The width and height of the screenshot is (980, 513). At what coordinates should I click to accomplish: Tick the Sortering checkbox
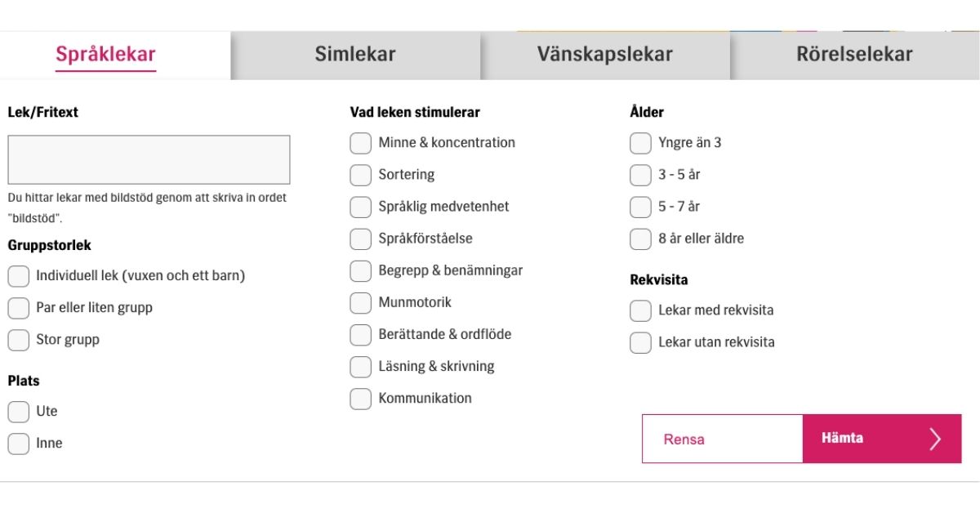click(361, 175)
